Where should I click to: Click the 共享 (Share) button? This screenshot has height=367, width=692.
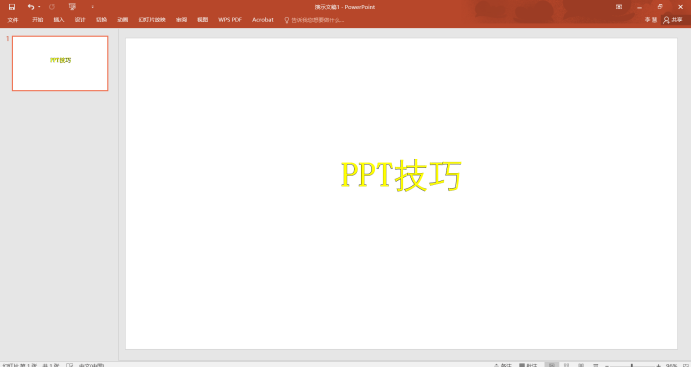tap(673, 20)
